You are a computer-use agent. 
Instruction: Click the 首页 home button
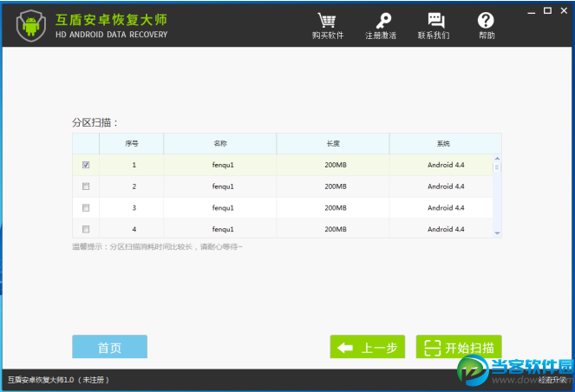pos(109,347)
